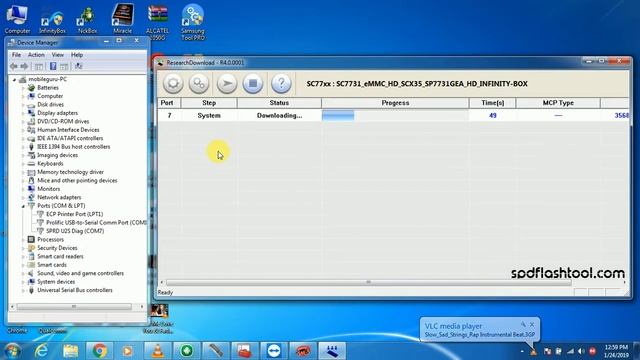
Task: Collapse the mobileguru-PC root node
Action: click(x=15, y=80)
